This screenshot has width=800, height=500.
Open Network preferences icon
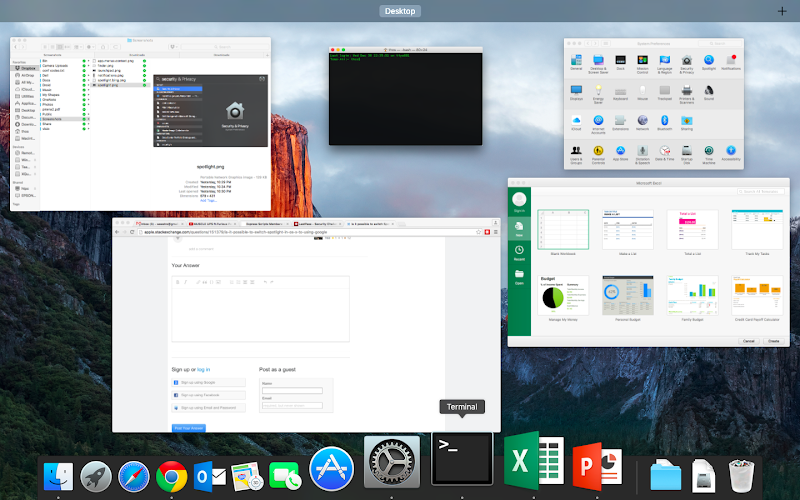click(x=642, y=123)
